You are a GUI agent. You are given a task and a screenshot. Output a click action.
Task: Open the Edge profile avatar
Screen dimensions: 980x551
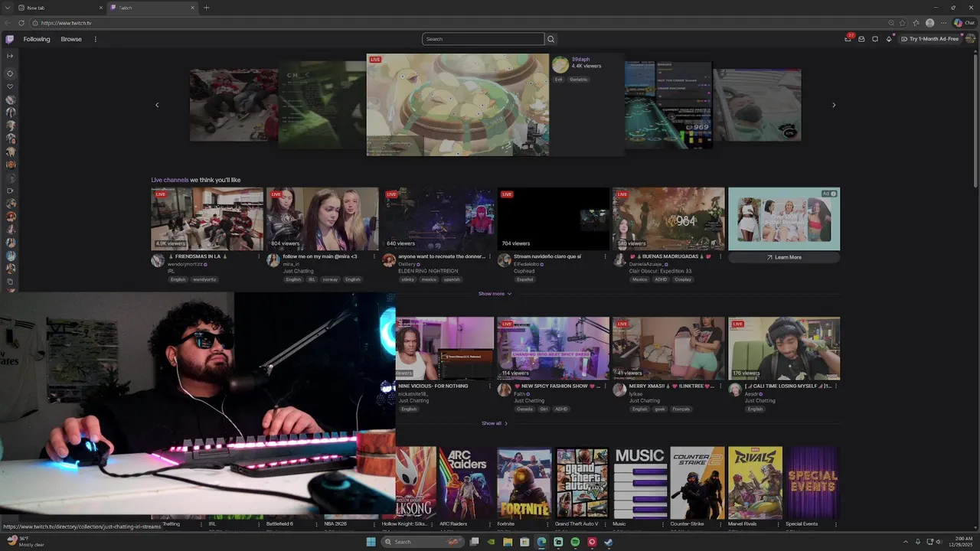tap(929, 23)
